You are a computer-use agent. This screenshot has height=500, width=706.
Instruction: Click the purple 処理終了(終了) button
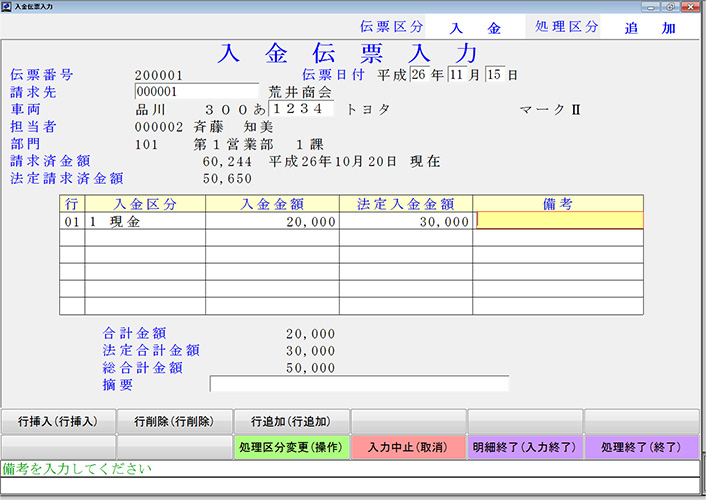(642, 447)
